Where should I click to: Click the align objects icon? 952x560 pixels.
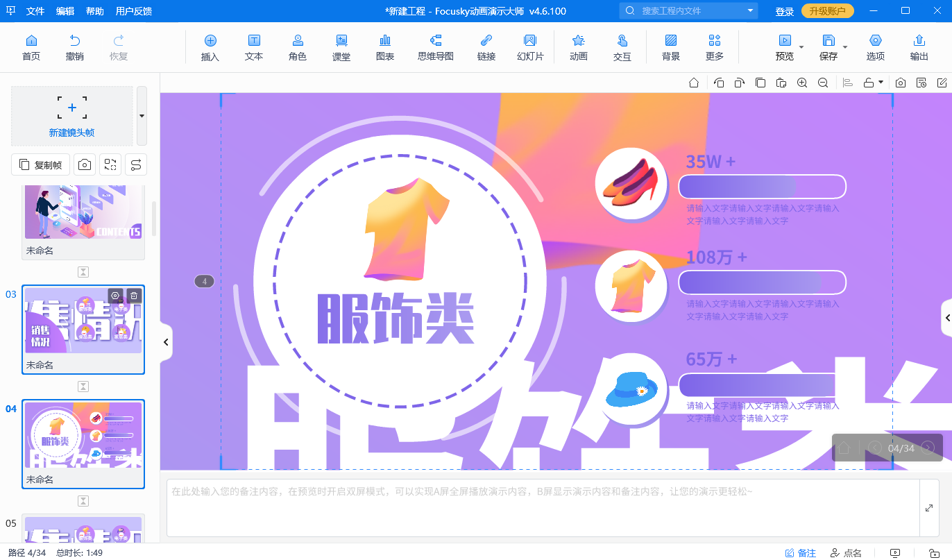click(x=847, y=83)
